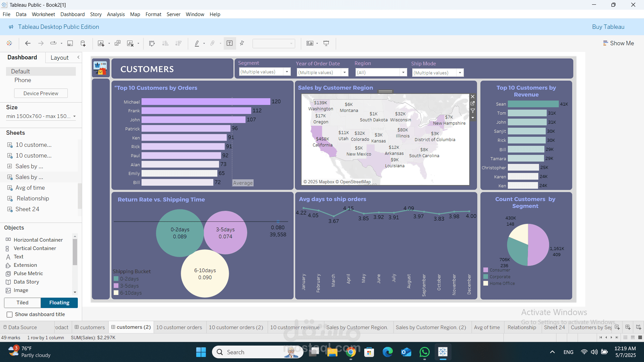The width and height of the screenshot is (644, 362).
Task: Close the map sheet with the X icon
Action: (x=473, y=97)
